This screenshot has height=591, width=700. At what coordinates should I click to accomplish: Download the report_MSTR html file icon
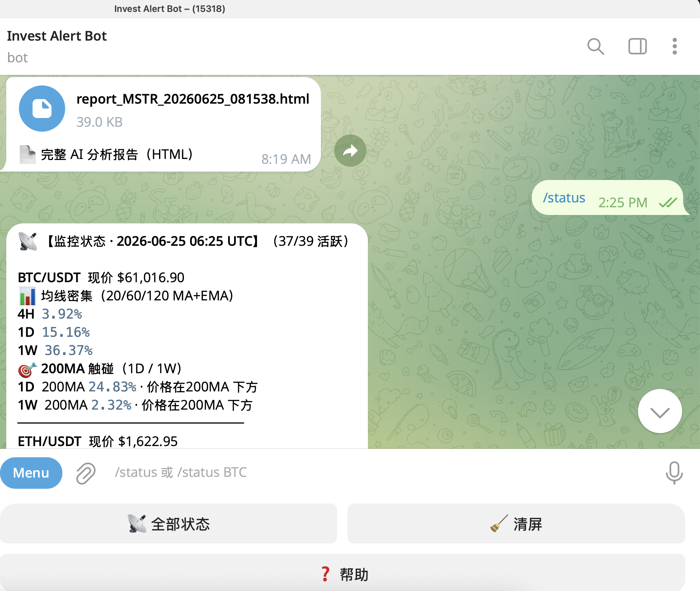pos(42,109)
